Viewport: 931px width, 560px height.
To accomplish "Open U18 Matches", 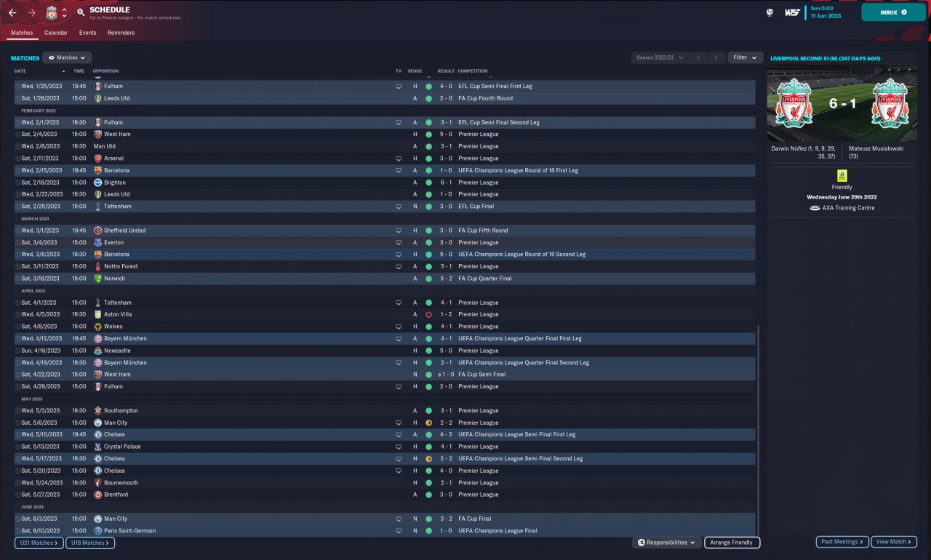I will pos(90,543).
